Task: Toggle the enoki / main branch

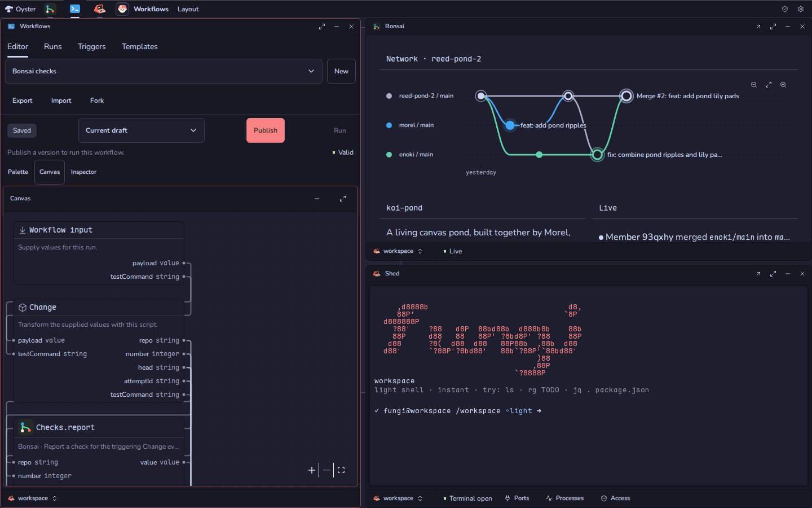Action: coord(410,155)
